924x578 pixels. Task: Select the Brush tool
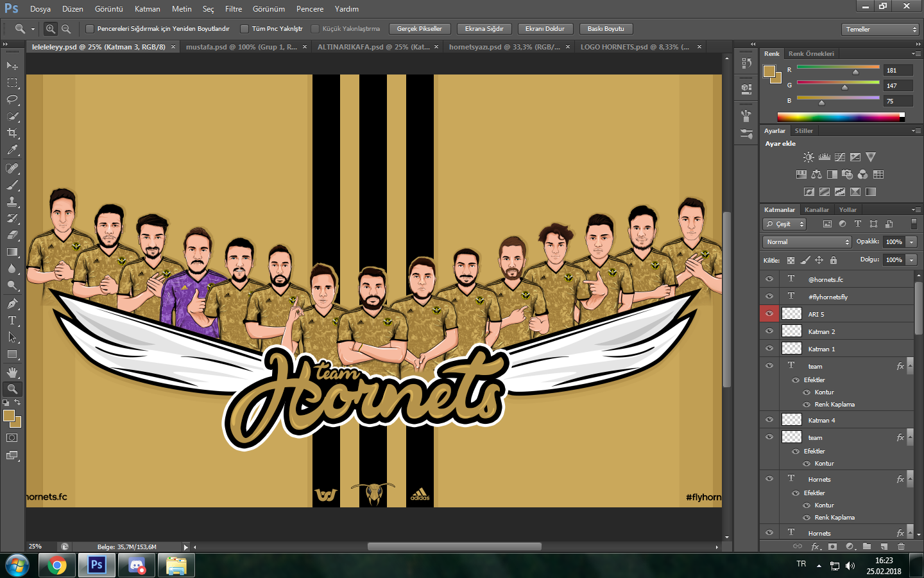click(12, 185)
